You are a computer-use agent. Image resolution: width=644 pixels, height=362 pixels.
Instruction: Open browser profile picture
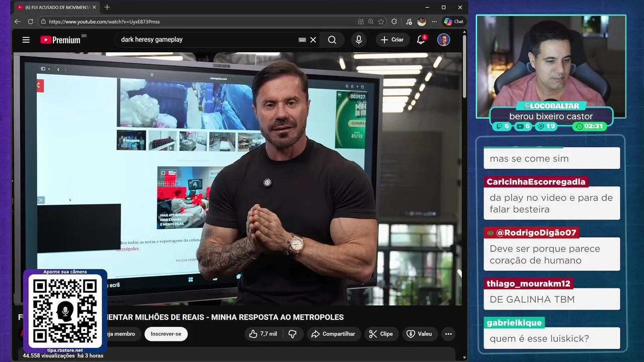coord(422,22)
